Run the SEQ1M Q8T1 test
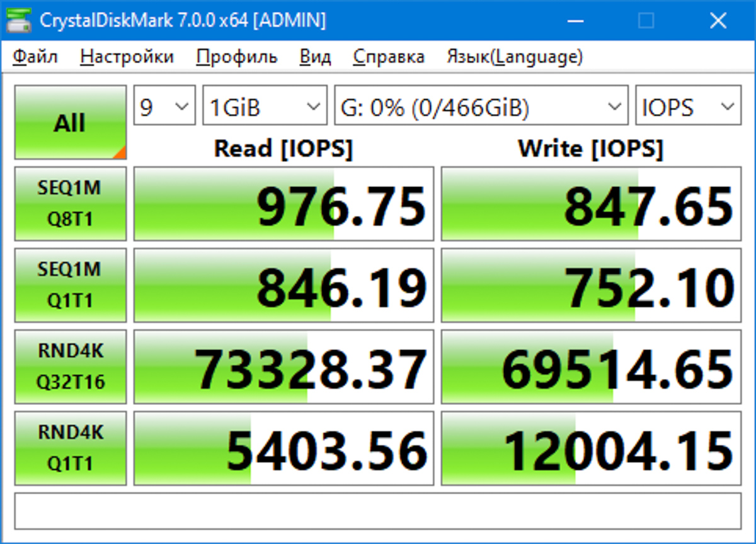 (x=71, y=203)
